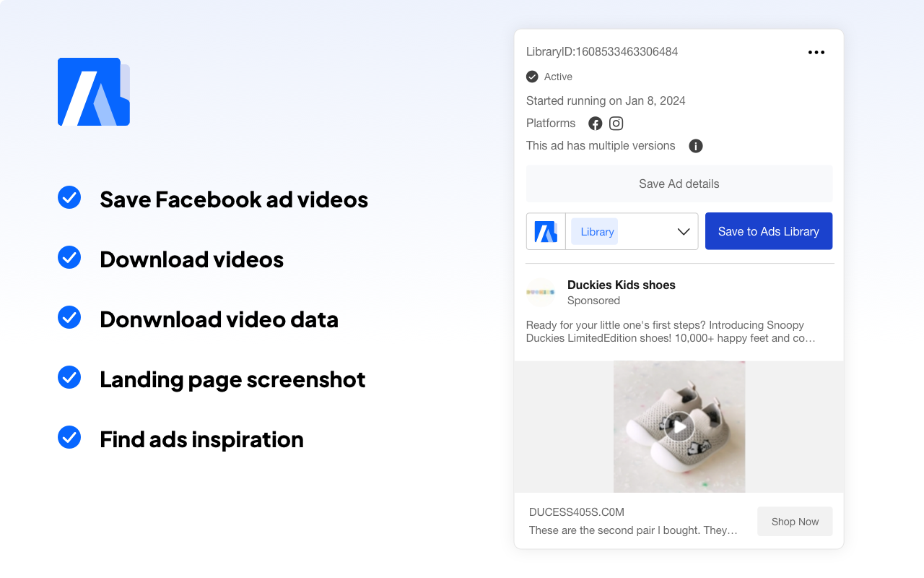Open the Library destination selector

(x=595, y=231)
